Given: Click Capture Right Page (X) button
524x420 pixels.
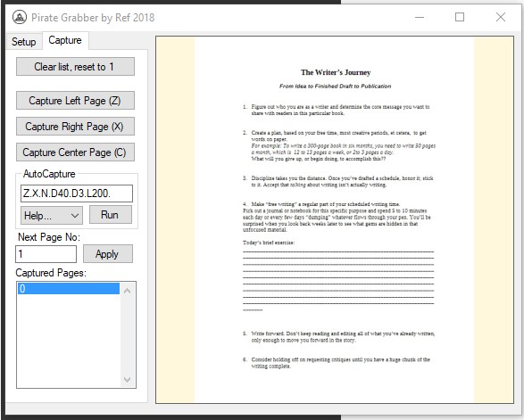Looking at the screenshot, I should pos(75,127).
